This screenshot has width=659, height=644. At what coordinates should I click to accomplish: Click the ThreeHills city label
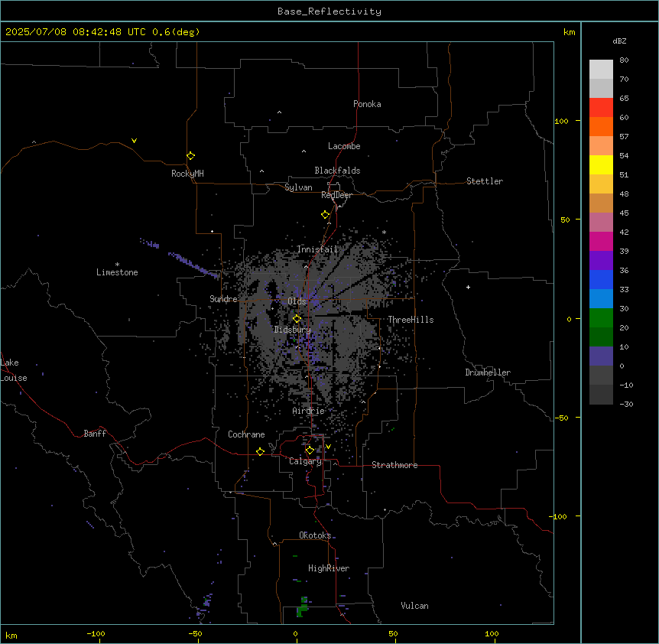[x=411, y=320]
